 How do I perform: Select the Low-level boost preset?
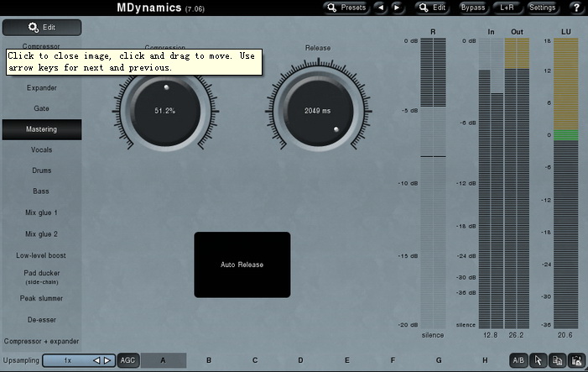pyautogui.click(x=42, y=255)
